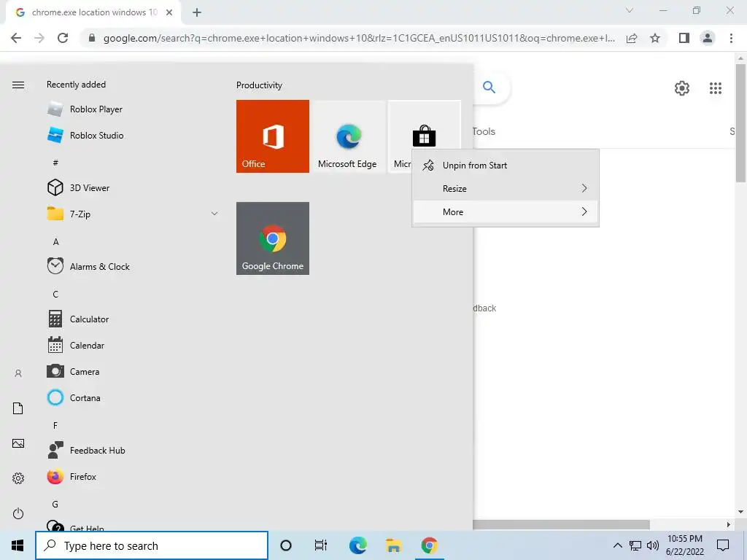Screen dimensions: 747x560
Task: Open the Google Chrome tile
Action: click(273, 238)
